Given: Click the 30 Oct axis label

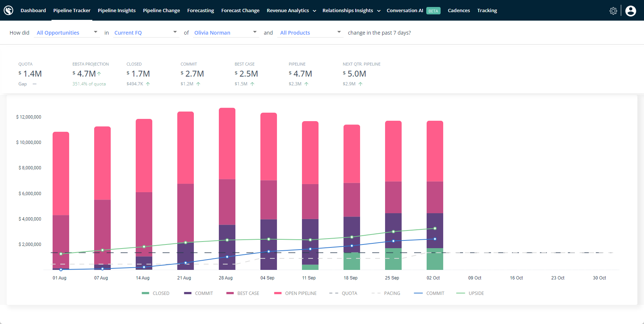Looking at the screenshot, I should pos(599,278).
